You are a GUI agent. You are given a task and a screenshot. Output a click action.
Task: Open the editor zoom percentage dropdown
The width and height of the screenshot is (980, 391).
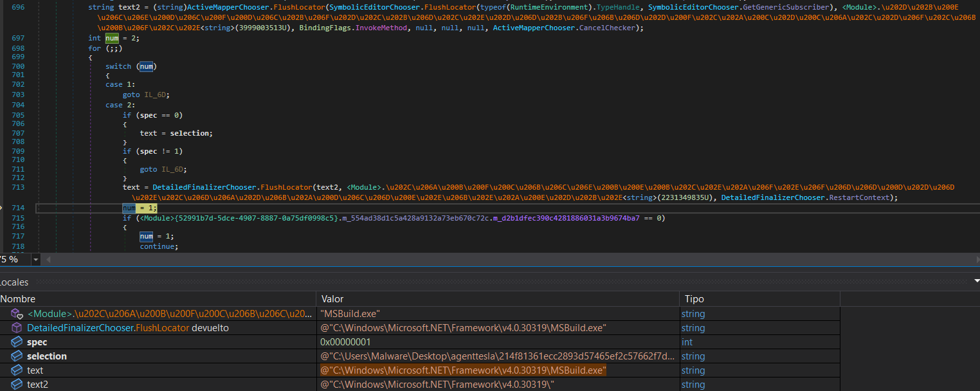click(x=35, y=259)
